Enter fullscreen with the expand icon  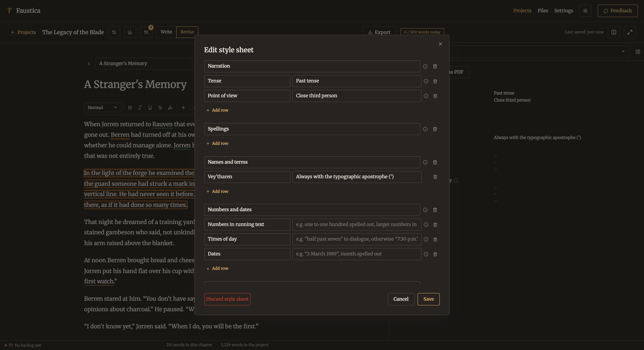point(630,32)
